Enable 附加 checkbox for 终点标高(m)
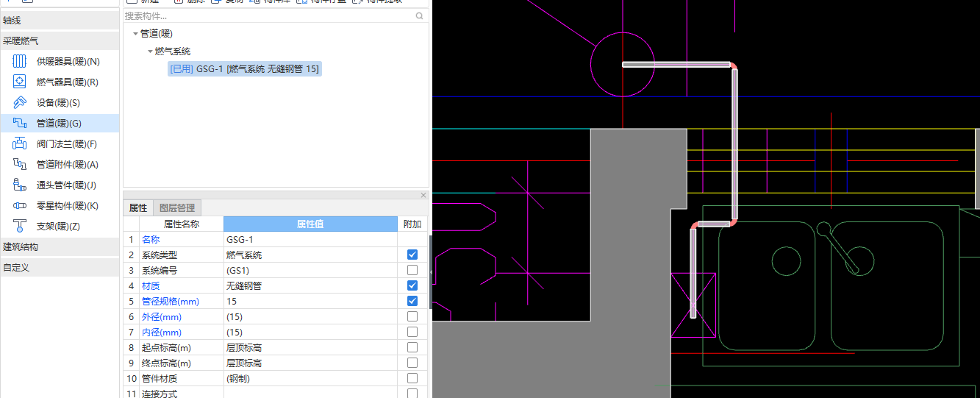The width and height of the screenshot is (980, 398). pyautogui.click(x=412, y=363)
